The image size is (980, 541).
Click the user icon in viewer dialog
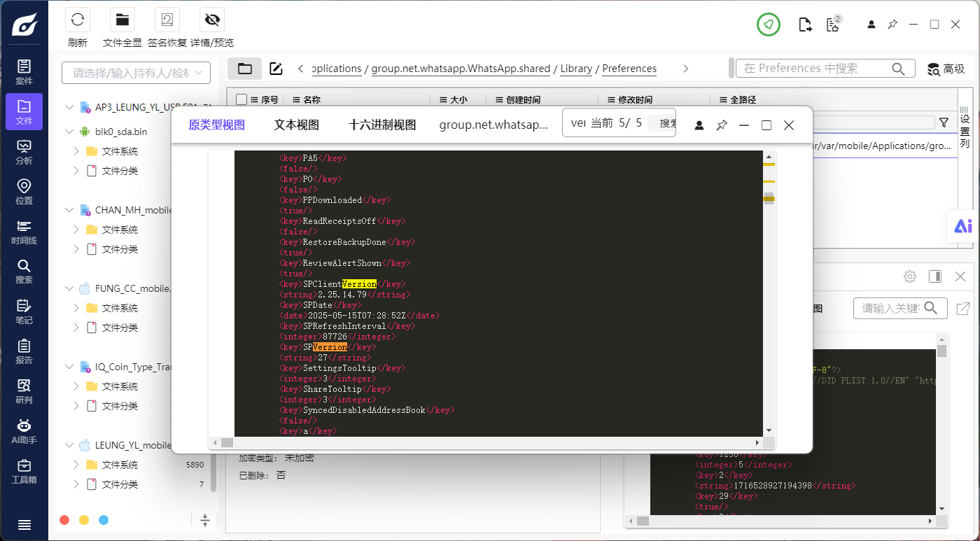click(699, 125)
